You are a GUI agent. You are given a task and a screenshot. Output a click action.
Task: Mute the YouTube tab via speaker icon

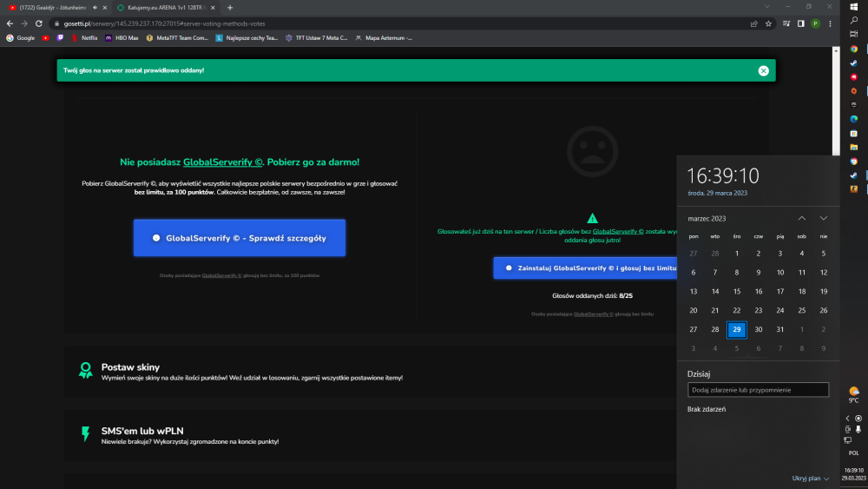[95, 8]
